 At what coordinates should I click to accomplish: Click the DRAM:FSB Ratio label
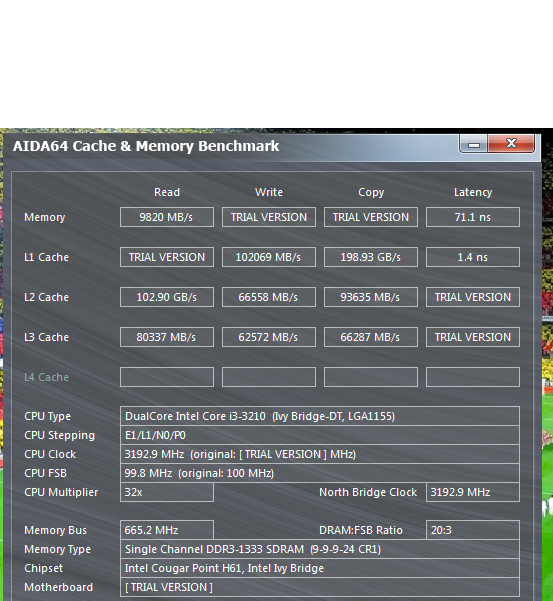tap(361, 530)
